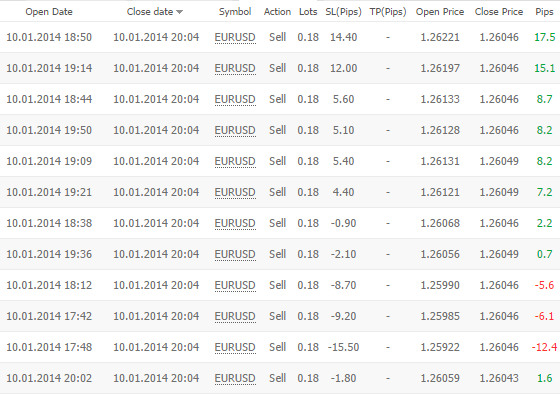560x395 pixels.
Task: Sort by Open Date column header
Action: pyautogui.click(x=49, y=12)
